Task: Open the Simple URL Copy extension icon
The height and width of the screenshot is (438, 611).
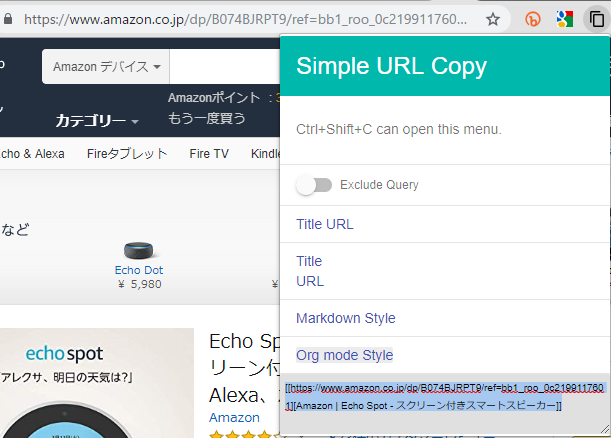Action: click(597, 19)
